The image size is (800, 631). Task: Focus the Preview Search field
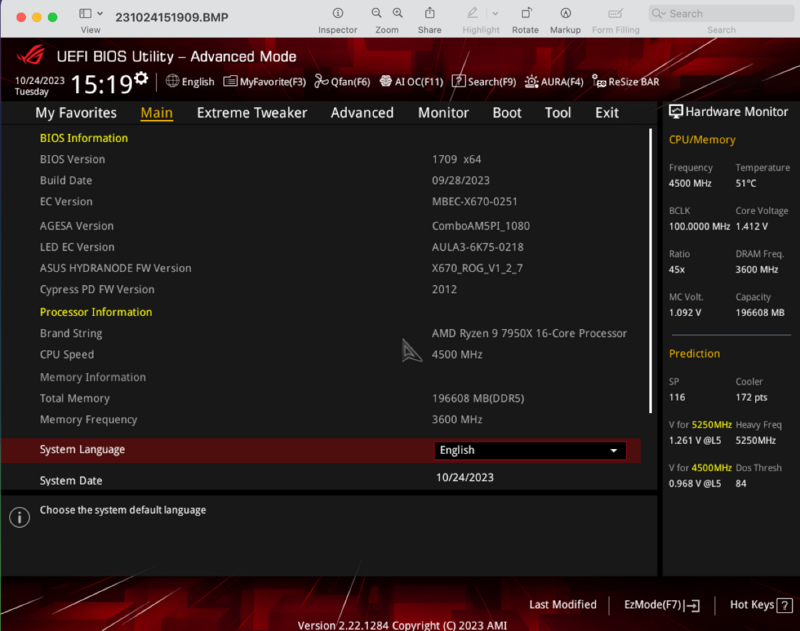coord(721,14)
